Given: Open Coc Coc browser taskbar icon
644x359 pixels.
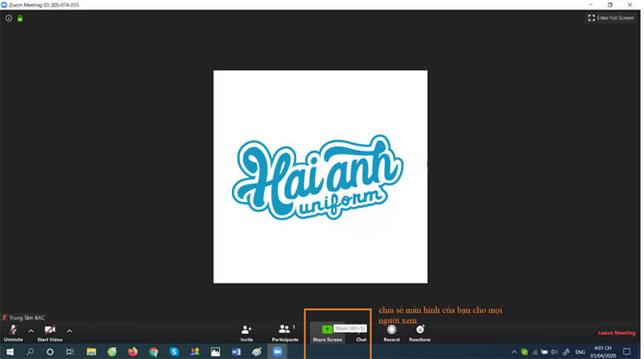Looking at the screenshot, I should (x=112, y=352).
